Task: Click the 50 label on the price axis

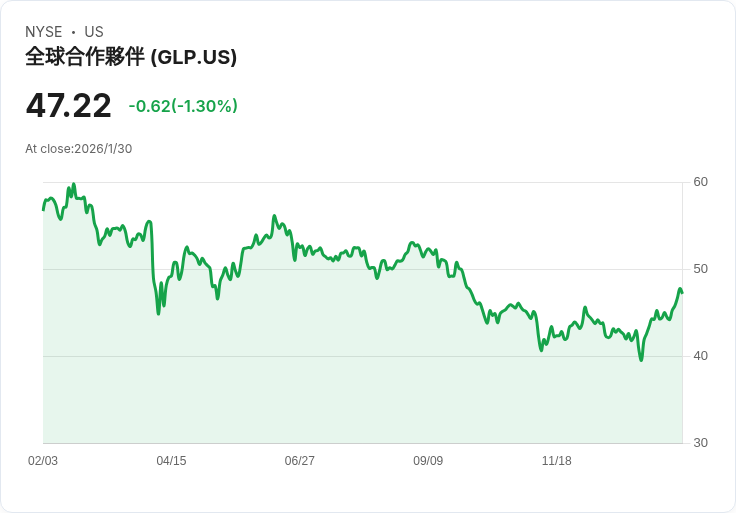Action: 700,269
